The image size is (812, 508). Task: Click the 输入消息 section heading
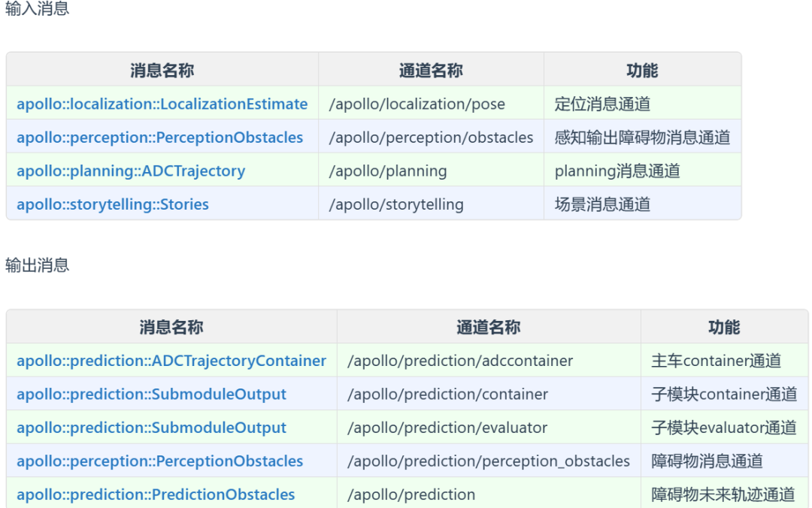pos(38,9)
